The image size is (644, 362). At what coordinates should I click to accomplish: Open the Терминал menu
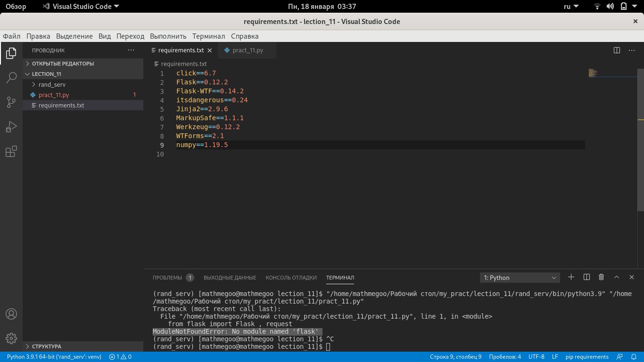[208, 36]
